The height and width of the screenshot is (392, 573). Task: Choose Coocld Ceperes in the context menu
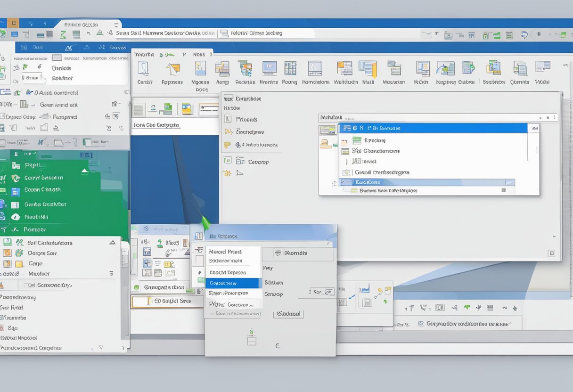(228, 272)
